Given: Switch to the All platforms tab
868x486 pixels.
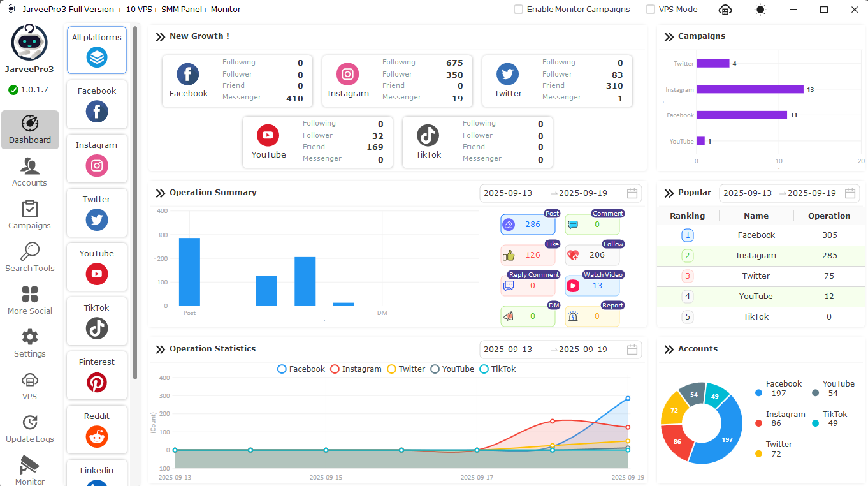Looking at the screenshot, I should click(97, 50).
